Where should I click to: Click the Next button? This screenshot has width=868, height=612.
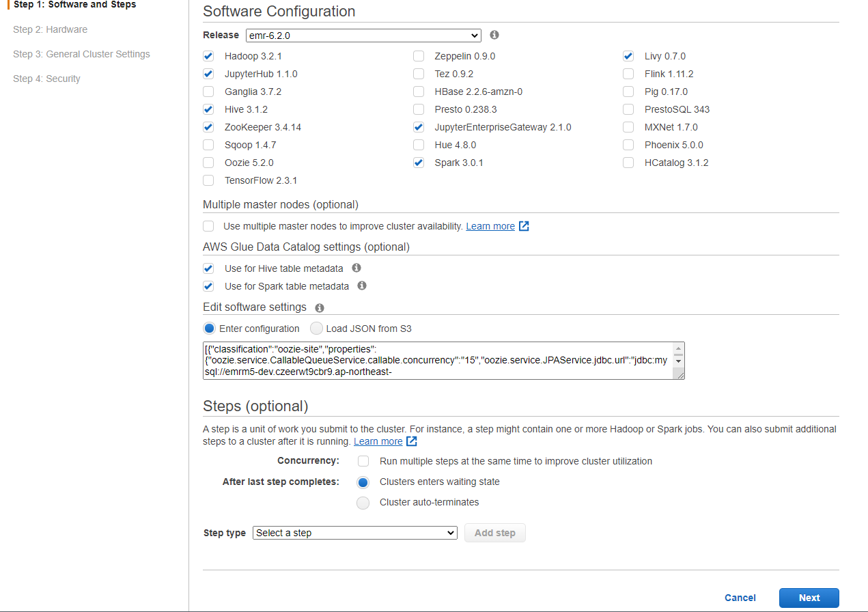[809, 598]
